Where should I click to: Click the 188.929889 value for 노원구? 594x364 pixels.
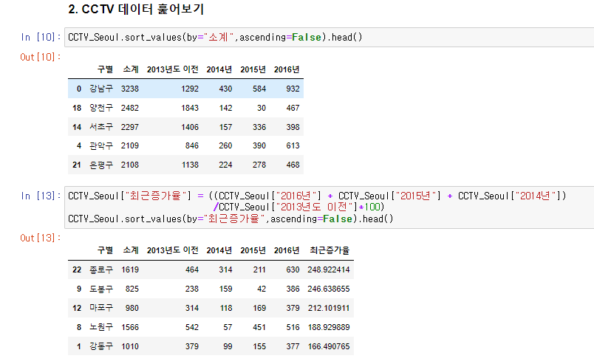click(329, 327)
